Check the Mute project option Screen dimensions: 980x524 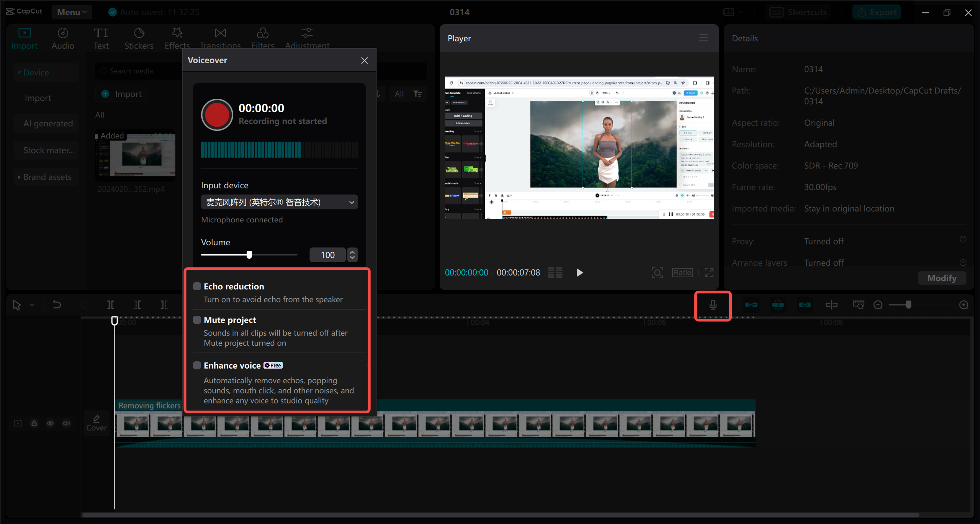(197, 320)
